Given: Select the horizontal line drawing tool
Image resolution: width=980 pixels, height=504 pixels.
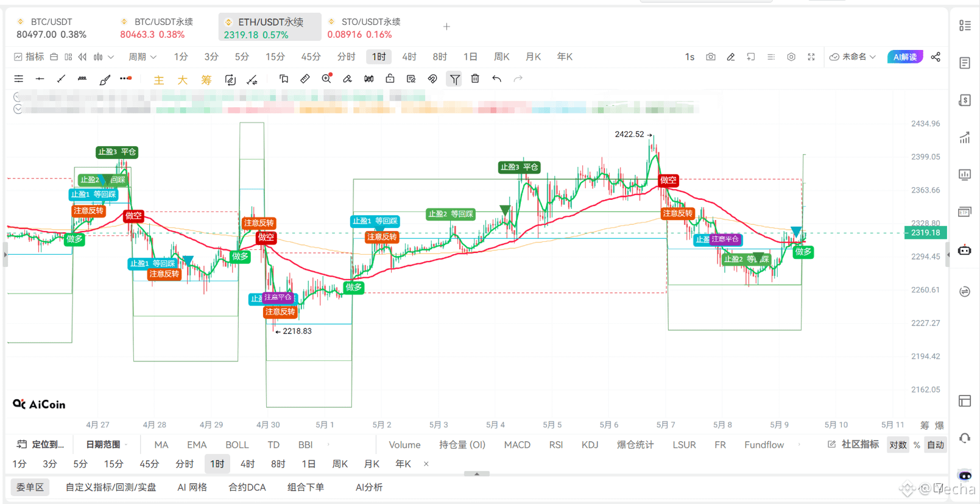Looking at the screenshot, I should point(40,79).
